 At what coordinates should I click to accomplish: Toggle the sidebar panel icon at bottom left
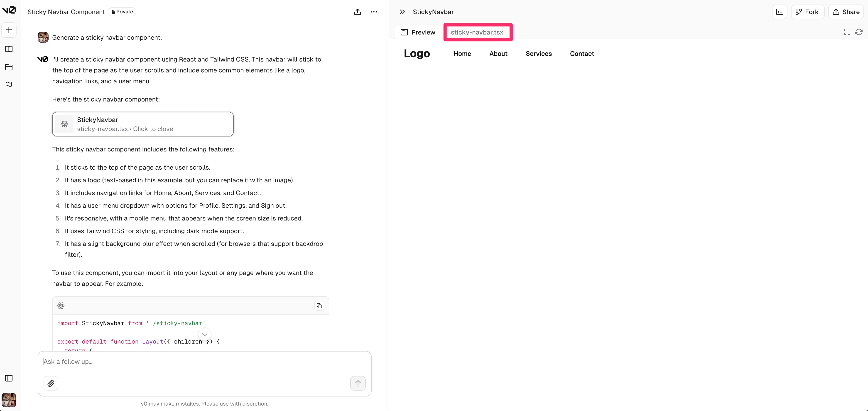pos(9,378)
